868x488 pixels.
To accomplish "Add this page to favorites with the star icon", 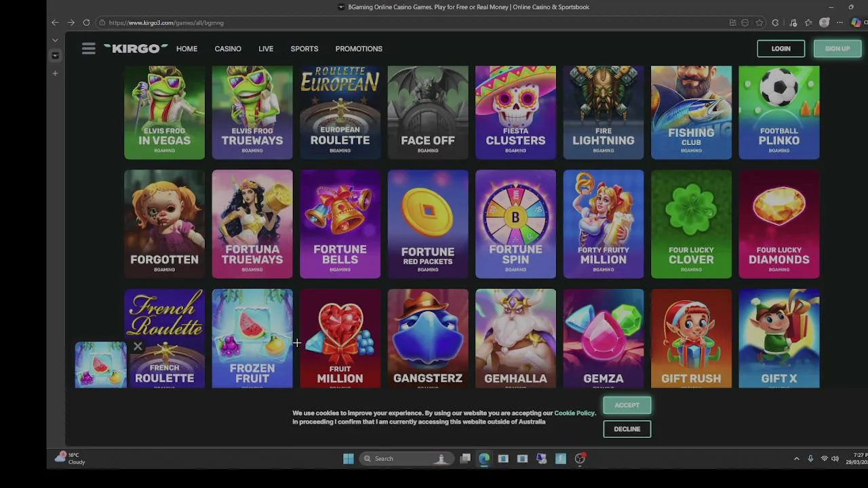I will [759, 22].
